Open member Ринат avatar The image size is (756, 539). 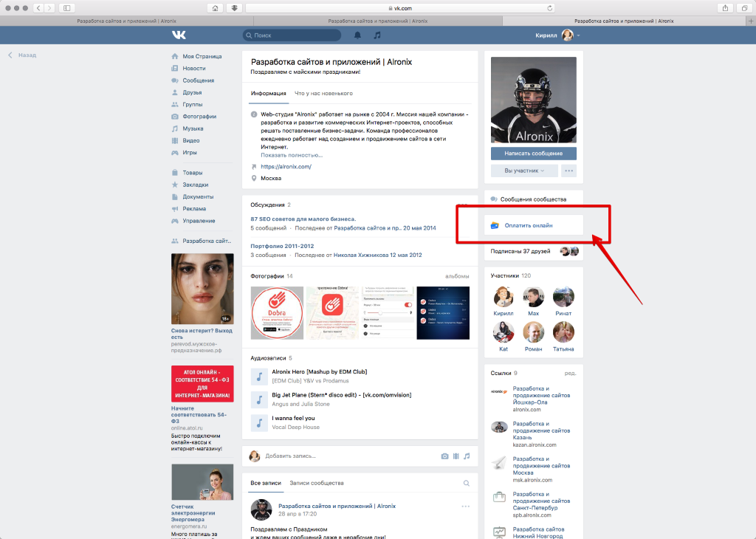563,297
